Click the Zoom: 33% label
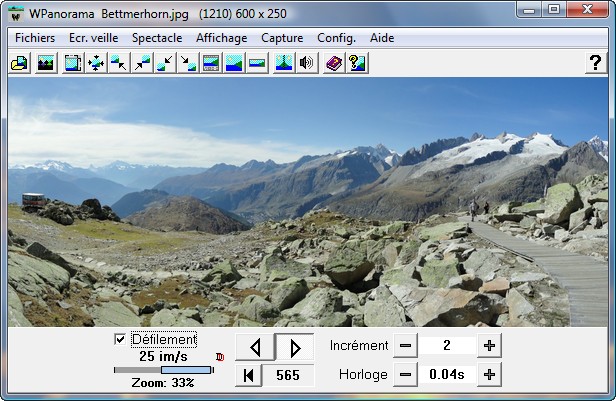This screenshot has width=616, height=401. [163, 383]
